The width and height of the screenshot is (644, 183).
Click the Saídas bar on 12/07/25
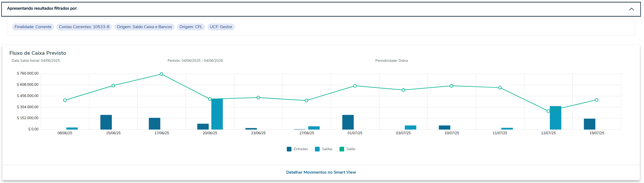tap(556, 118)
